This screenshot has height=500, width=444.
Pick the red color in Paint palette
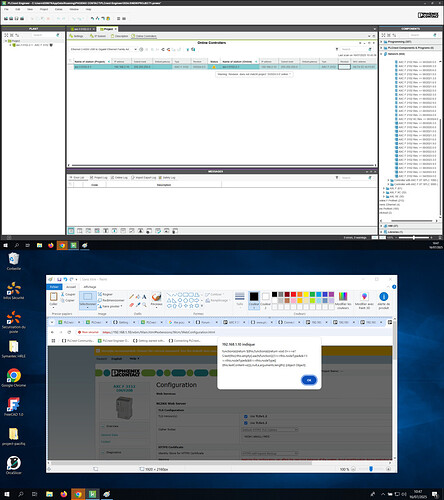click(293, 294)
